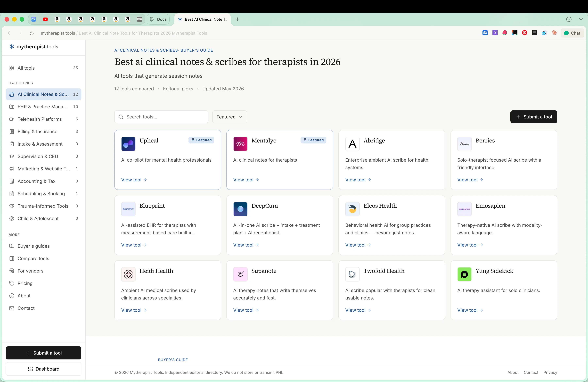Switch to the pinned calendar tab
Screen dimensions: 588x382
34,19
